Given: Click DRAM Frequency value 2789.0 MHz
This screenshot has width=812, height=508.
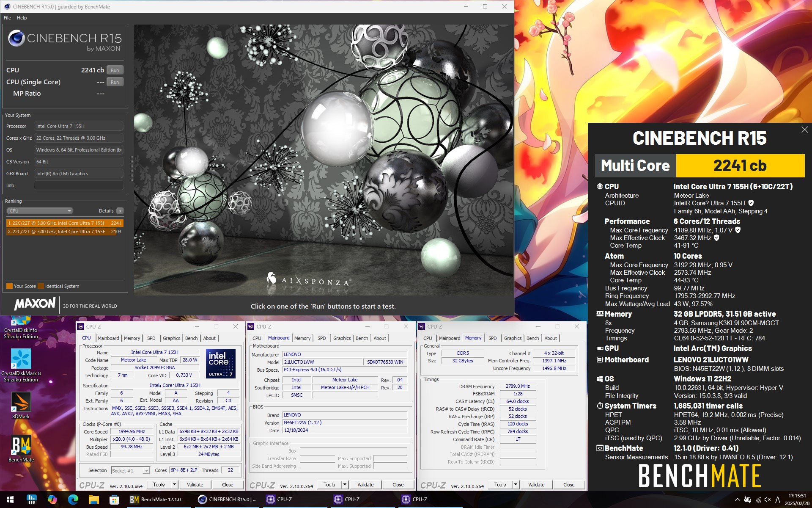Looking at the screenshot, I should click(x=518, y=386).
